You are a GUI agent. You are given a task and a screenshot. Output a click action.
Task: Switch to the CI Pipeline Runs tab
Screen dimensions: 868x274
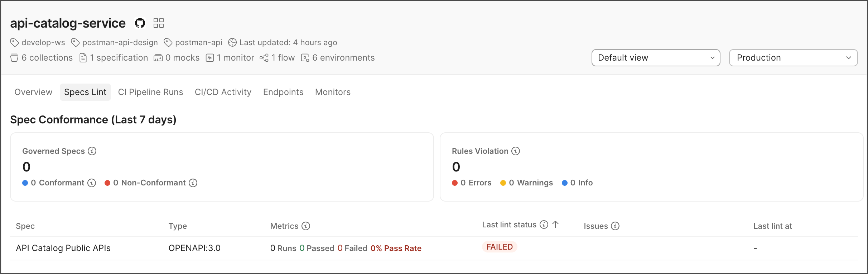pyautogui.click(x=150, y=92)
